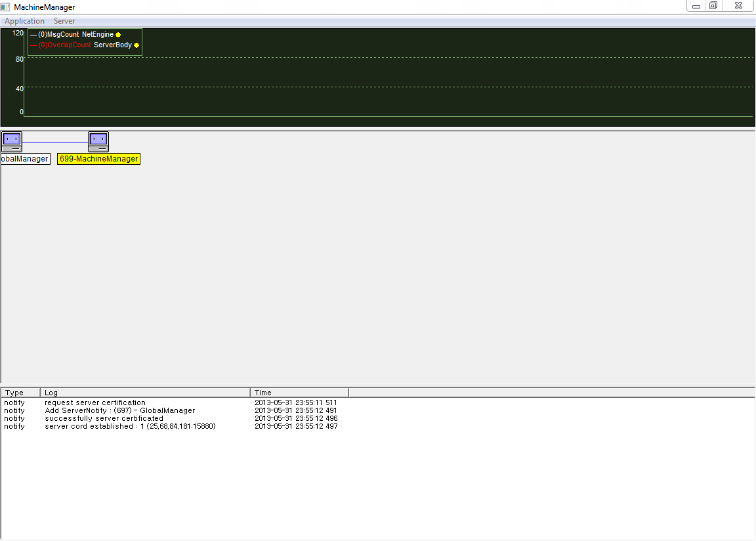Image resolution: width=756 pixels, height=541 pixels.
Task: Select the GlobalManager computer icon
Action: point(11,141)
